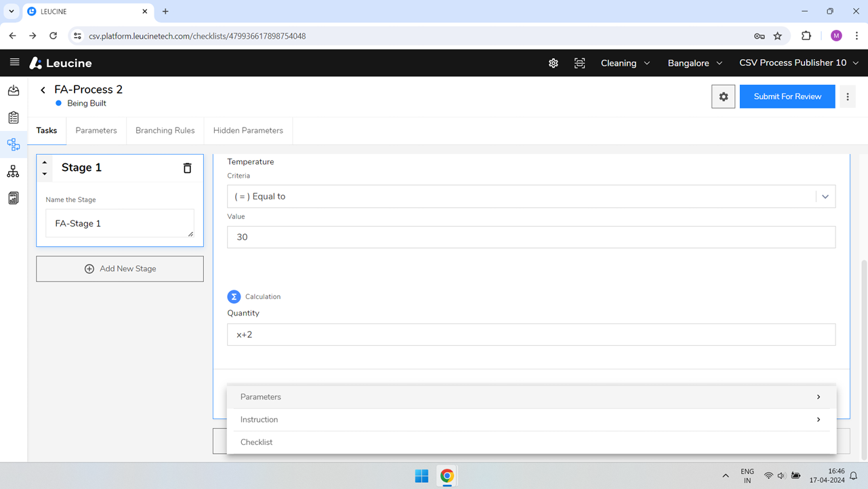Open the notifications bell in taskbar
The image size is (868, 489).
click(854, 476)
